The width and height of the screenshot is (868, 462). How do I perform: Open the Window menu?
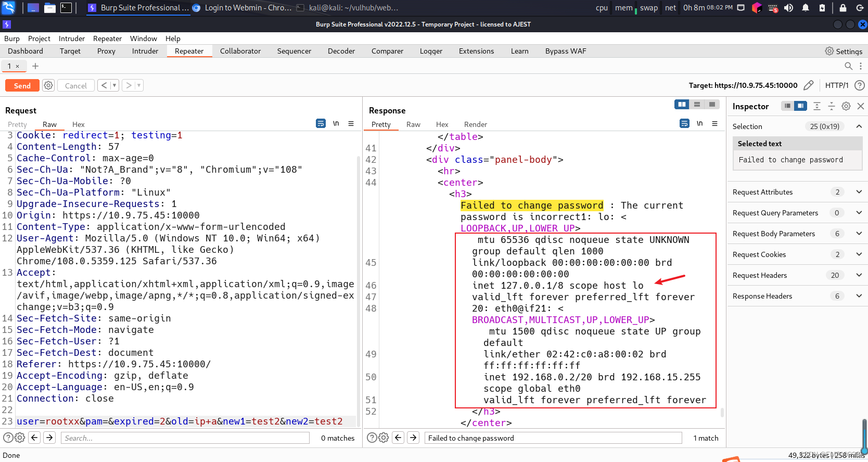[143, 38]
